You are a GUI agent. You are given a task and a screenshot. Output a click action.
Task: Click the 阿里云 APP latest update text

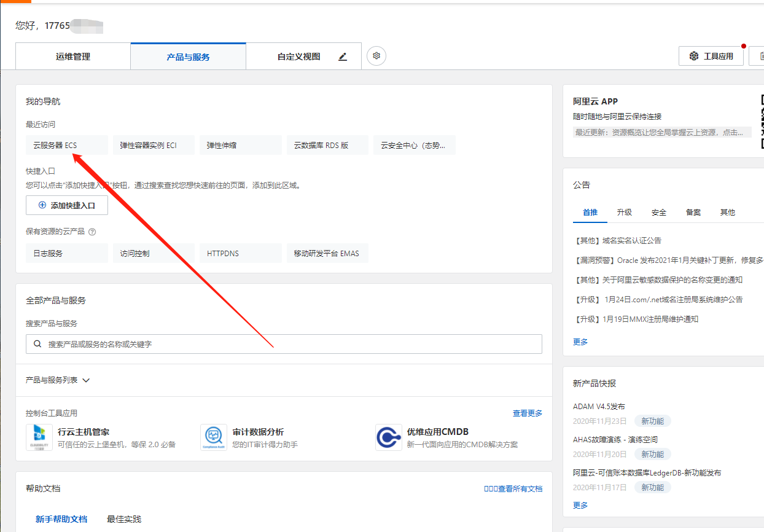(662, 132)
